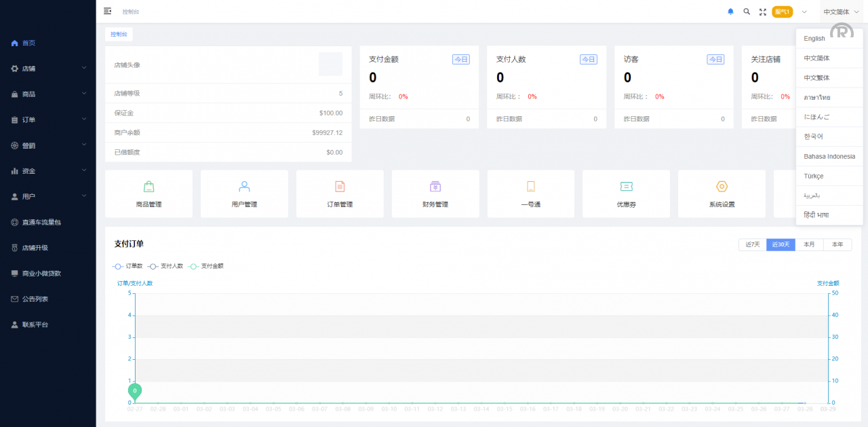The width and height of the screenshot is (868, 427).
Task: Toggle 订单数 series in chart legend
Action: tap(127, 266)
